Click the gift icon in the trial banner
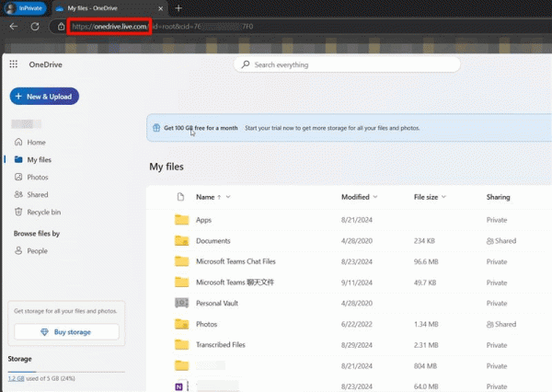Screen dimensions: 552x392 156,128
